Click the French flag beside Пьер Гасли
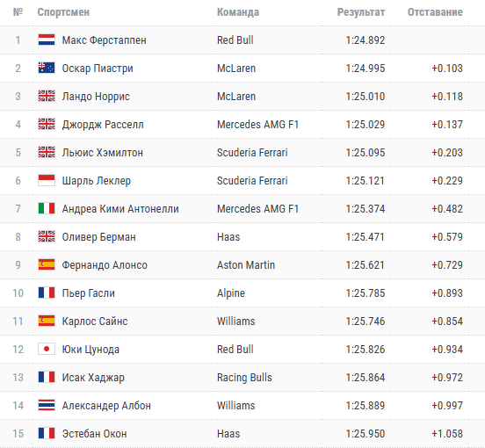The width and height of the screenshot is (485, 448). [x=47, y=293]
